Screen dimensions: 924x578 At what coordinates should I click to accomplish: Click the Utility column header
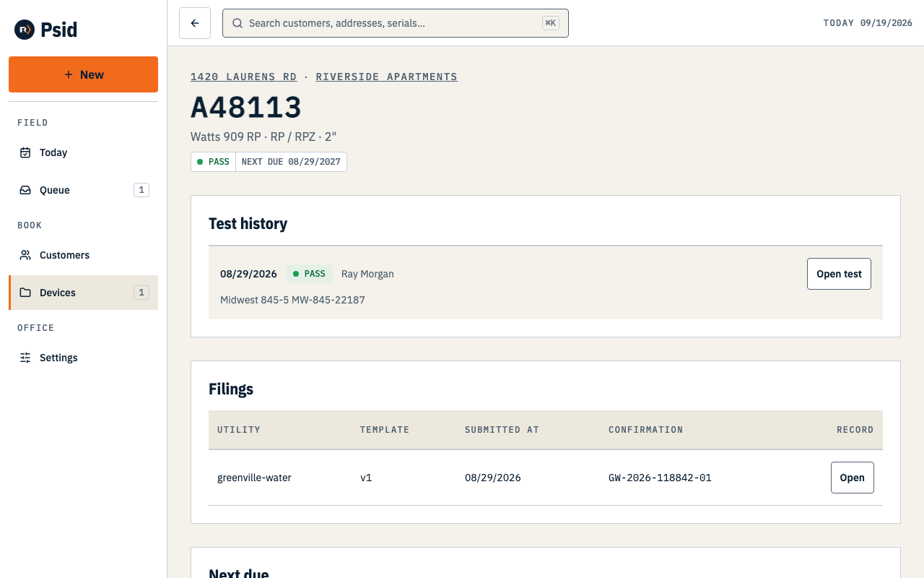coord(239,430)
